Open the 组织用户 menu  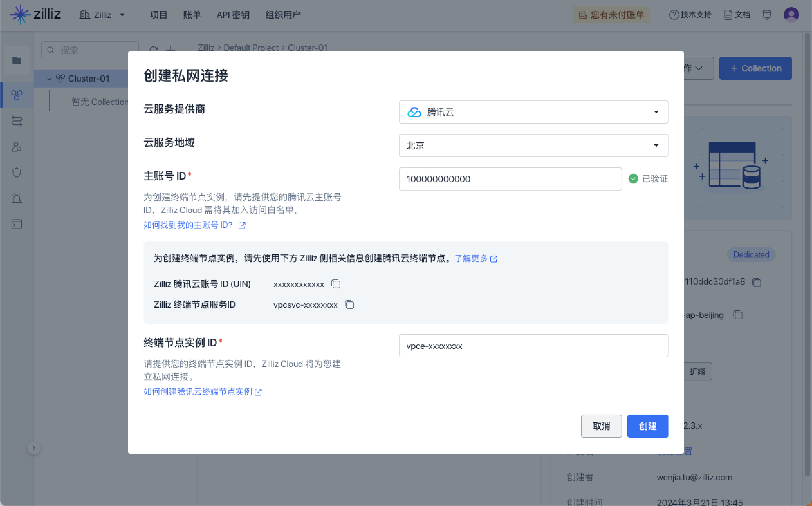coord(283,15)
